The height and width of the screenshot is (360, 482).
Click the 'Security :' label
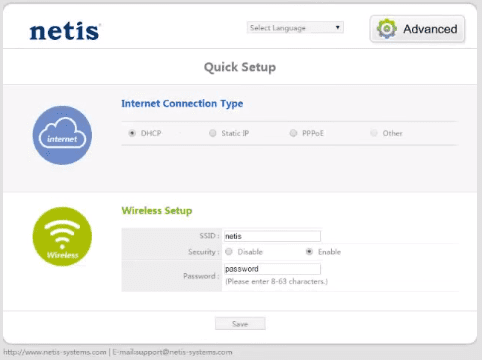pos(204,252)
